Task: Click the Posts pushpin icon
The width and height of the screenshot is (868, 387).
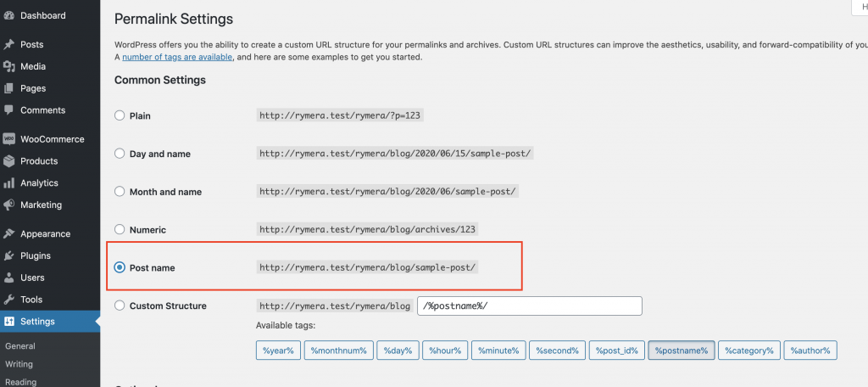Action: pos(9,44)
